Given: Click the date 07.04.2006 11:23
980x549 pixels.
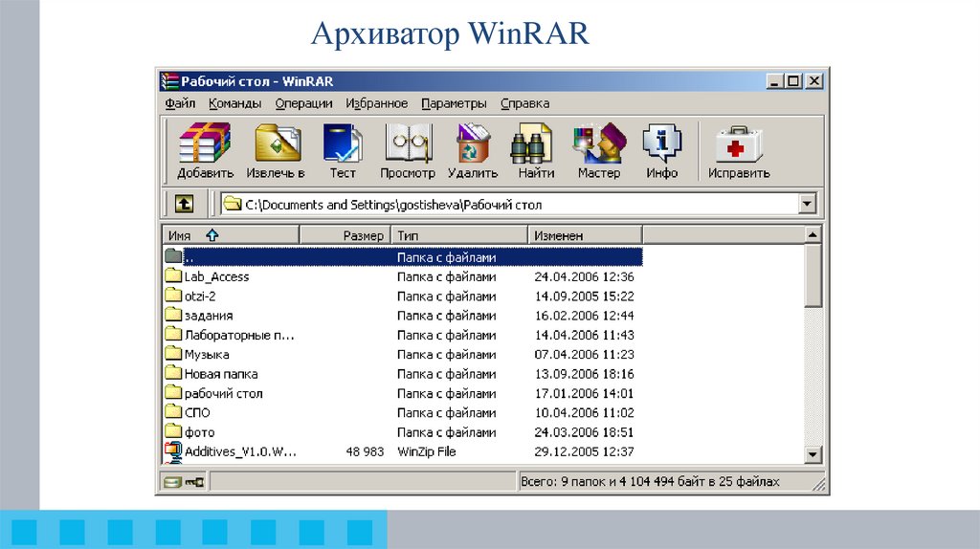Looking at the screenshot, I should [584, 354].
